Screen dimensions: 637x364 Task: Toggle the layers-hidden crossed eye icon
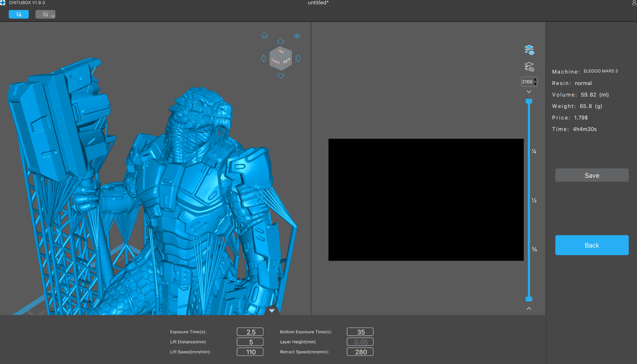[529, 67]
